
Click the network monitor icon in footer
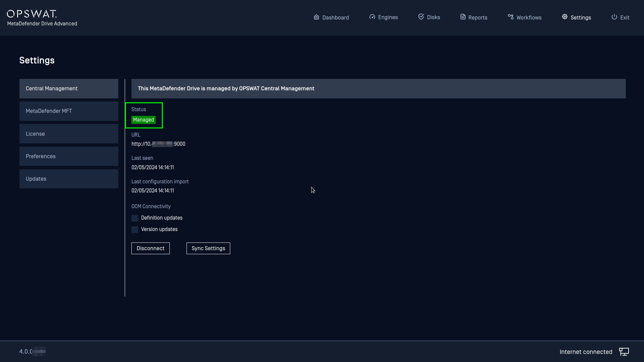[624, 352]
